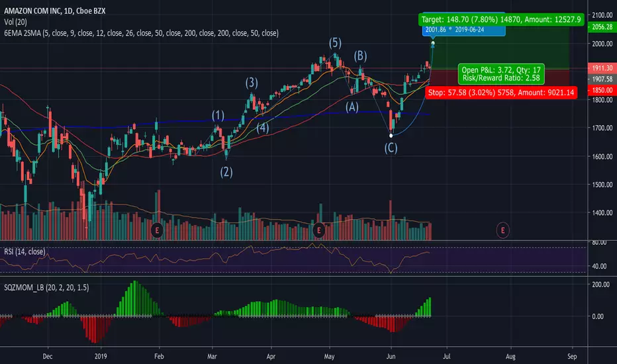Click the 1850.00 red stop price tag
The image size is (617, 364).
tap(602, 90)
